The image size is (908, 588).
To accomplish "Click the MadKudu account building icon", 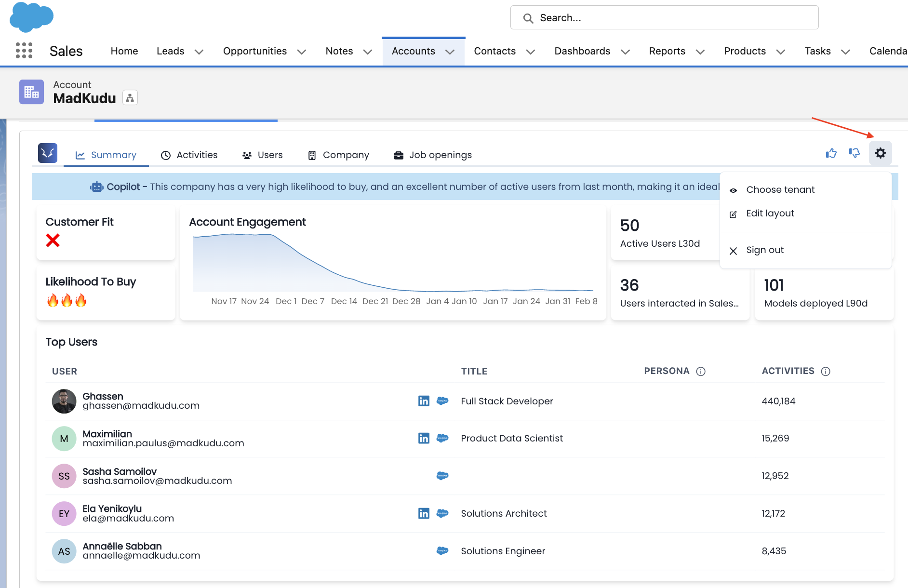I will pos(31,92).
